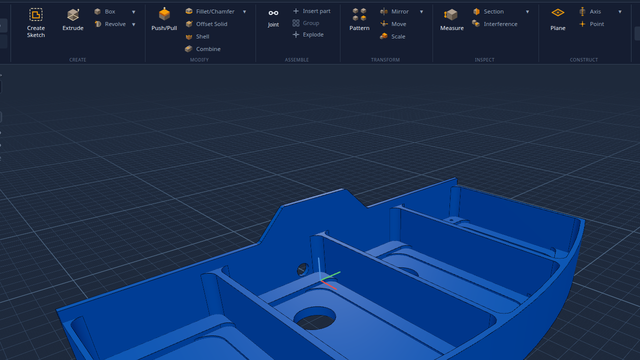This screenshot has height=360, width=640.
Task: Click the Group icon
Action: coord(296,23)
